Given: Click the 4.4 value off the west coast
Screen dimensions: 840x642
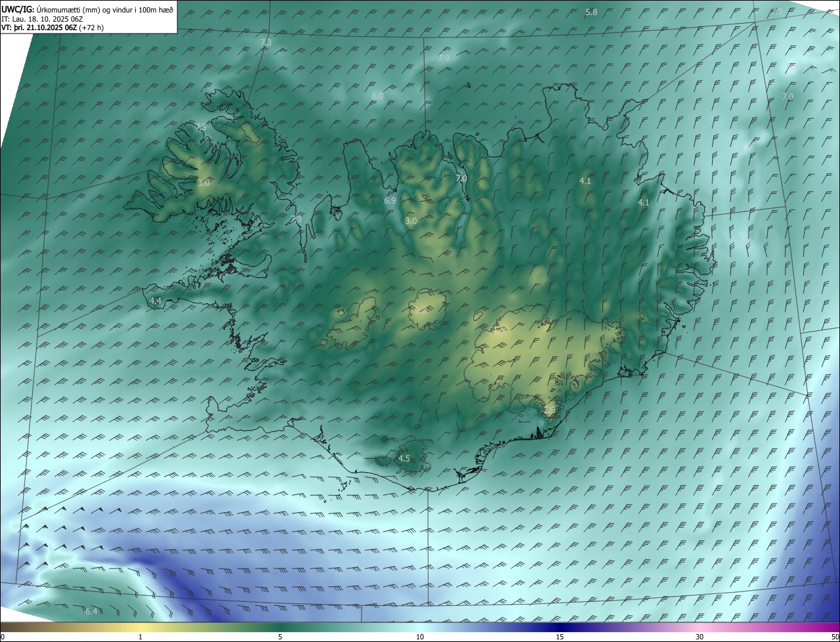Looking at the screenshot, I should [156, 301].
